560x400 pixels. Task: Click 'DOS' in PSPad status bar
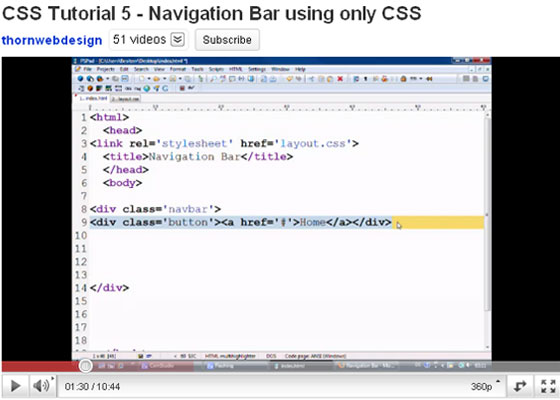271,356
